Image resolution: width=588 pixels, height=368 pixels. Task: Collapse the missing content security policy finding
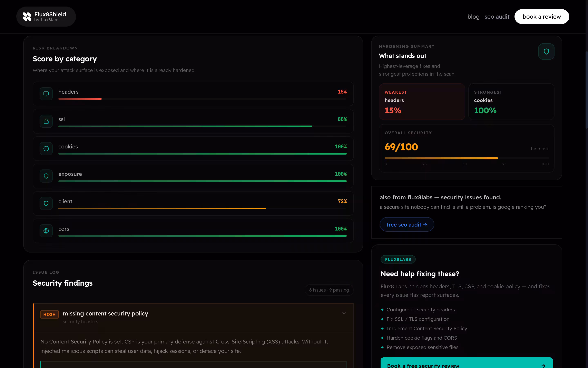tap(344, 313)
